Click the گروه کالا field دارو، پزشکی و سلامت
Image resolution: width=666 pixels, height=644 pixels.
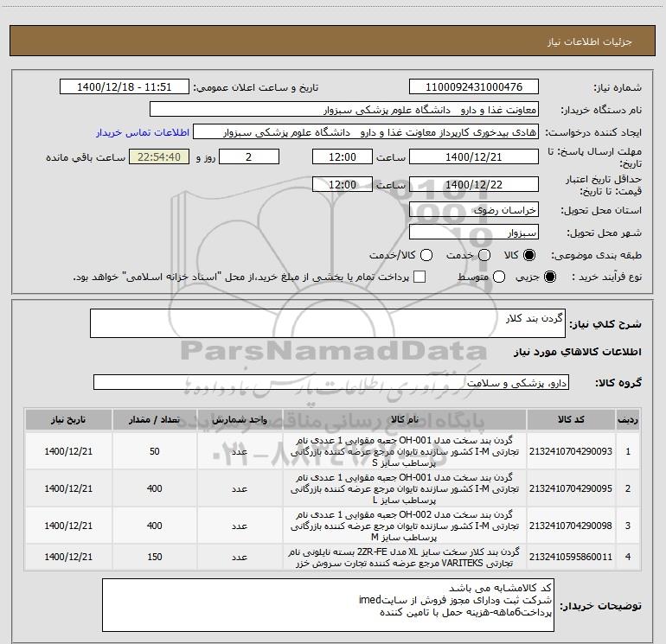pos(331,383)
